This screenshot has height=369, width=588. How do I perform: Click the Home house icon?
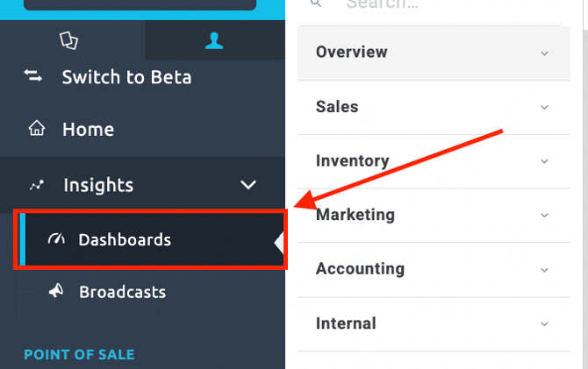pos(36,129)
